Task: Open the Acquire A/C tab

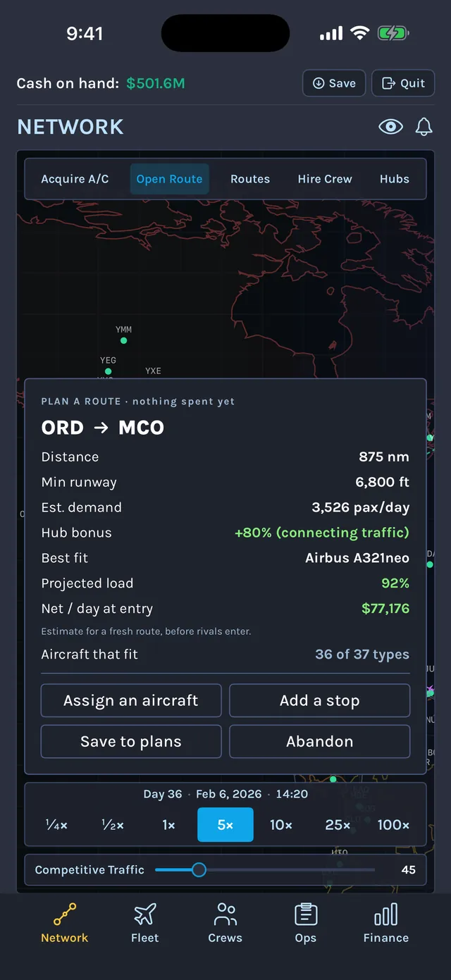Action: [x=75, y=179]
